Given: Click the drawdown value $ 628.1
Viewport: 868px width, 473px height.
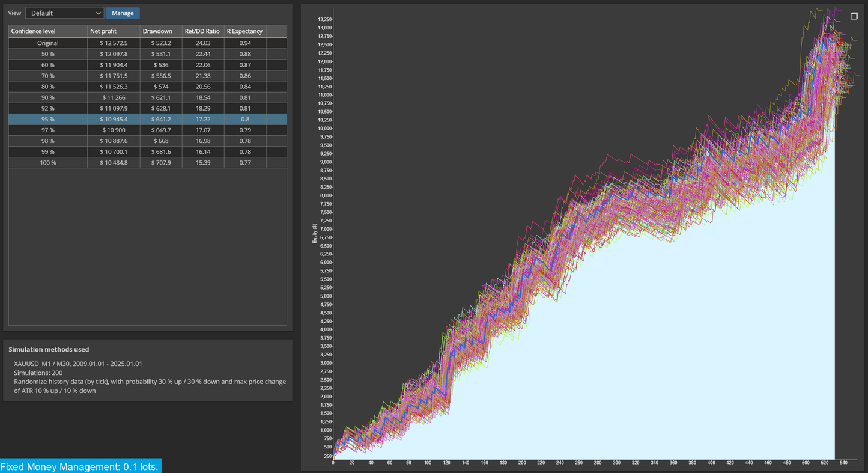Looking at the screenshot, I should [161, 108].
